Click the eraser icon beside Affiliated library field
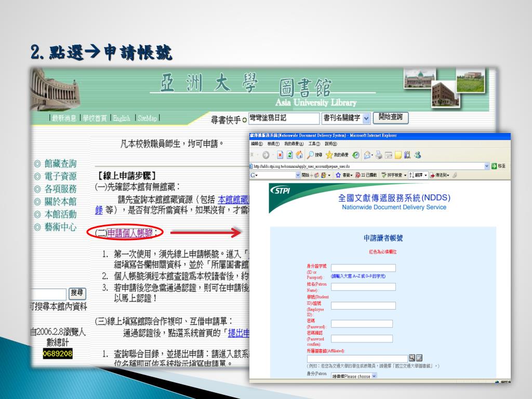Viewport: 532px width, 399px height. pyautogui.click(x=419, y=357)
